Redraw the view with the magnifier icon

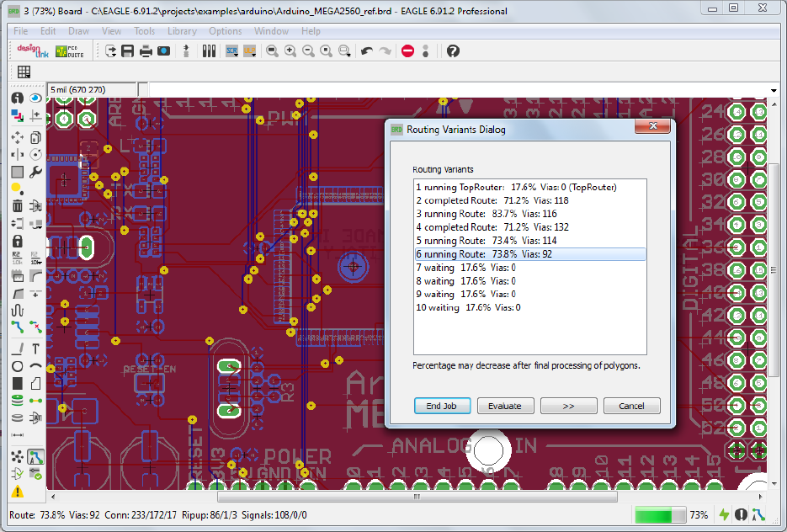[327, 51]
